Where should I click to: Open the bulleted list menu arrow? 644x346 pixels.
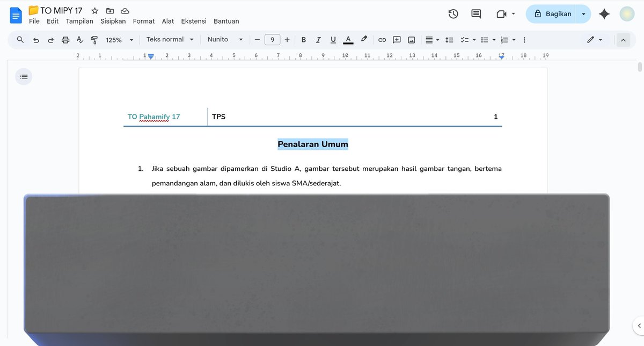coord(494,40)
